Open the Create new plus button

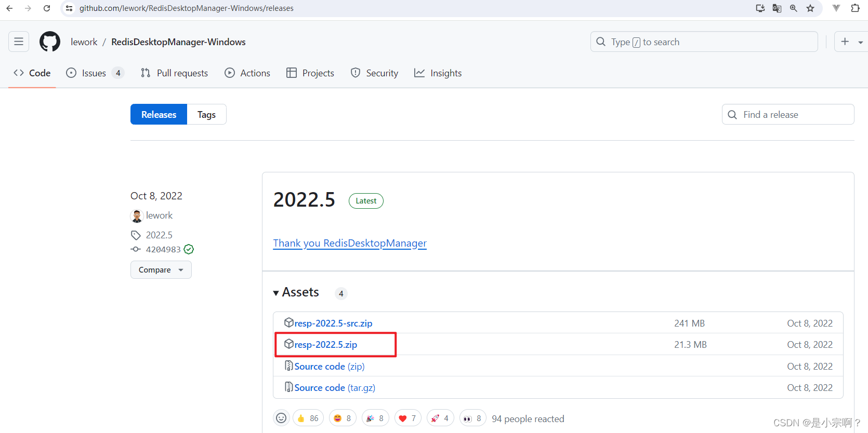click(845, 42)
